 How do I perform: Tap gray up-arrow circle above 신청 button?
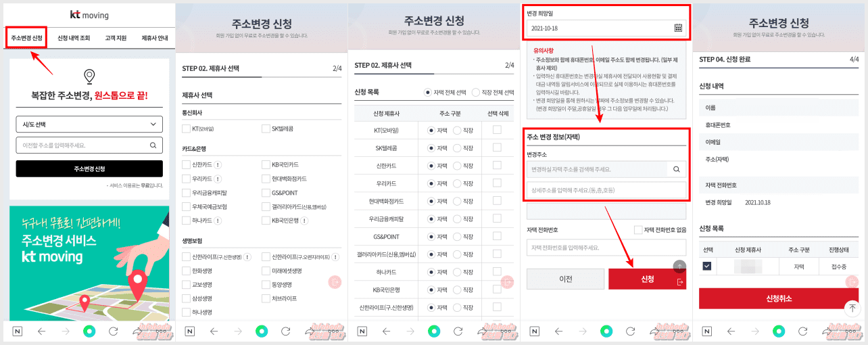[679, 266]
